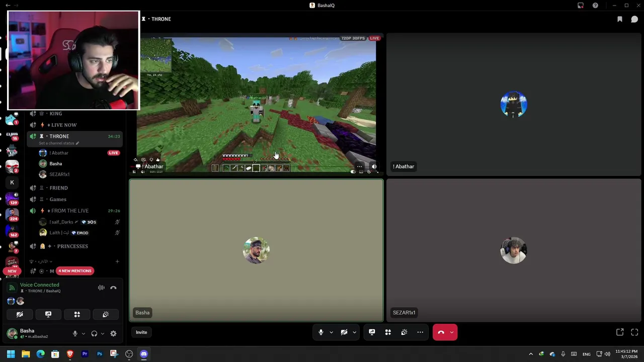
Task: Jump to NEW unread servers indicator
Action: (x=12, y=271)
